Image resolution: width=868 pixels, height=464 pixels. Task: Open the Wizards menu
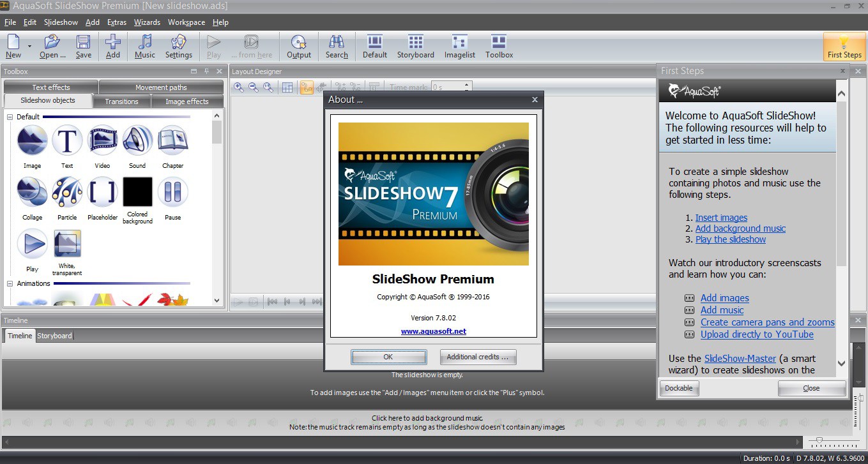[x=147, y=22]
